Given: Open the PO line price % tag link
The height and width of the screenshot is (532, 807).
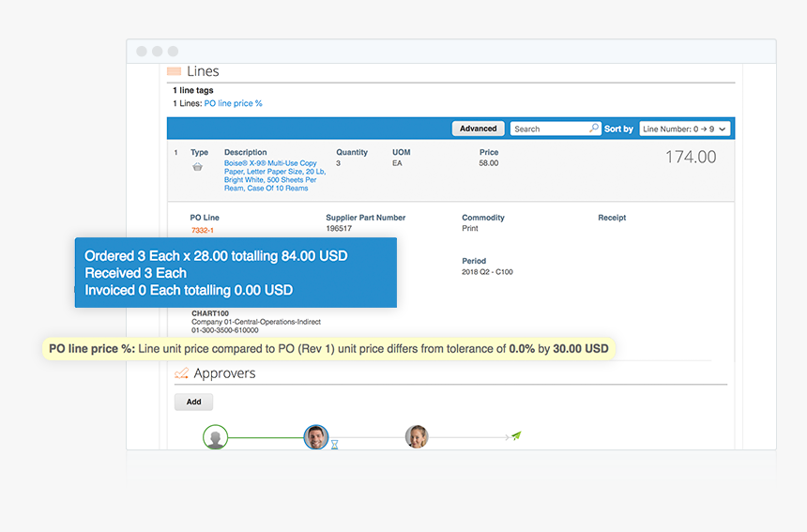Looking at the screenshot, I should coord(233,103).
